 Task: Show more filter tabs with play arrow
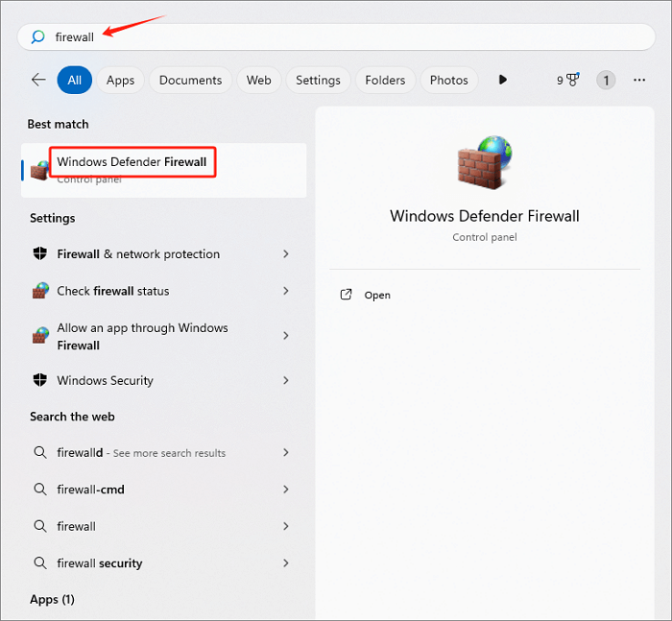pos(502,81)
